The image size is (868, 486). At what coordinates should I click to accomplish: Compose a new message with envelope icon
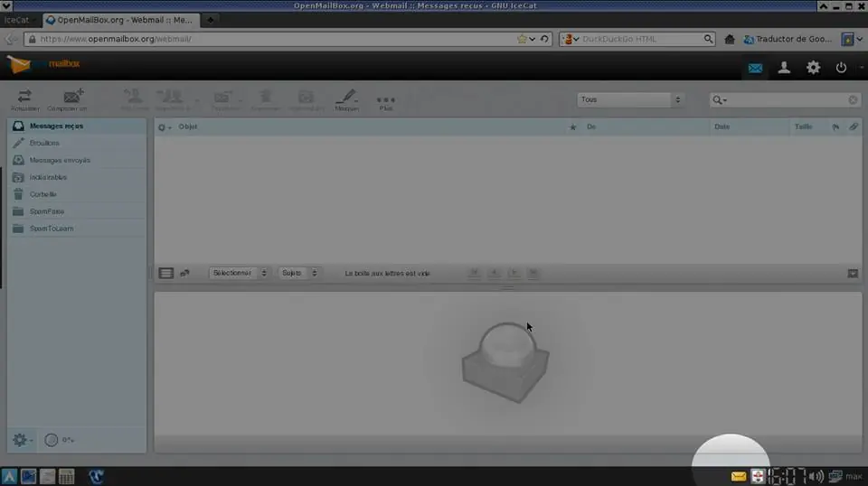[x=67, y=99]
